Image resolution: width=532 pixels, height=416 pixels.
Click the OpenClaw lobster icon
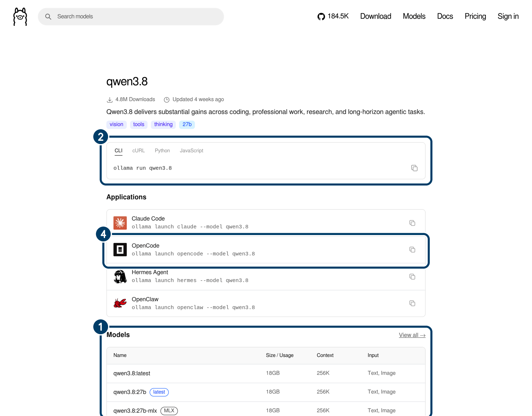click(120, 303)
